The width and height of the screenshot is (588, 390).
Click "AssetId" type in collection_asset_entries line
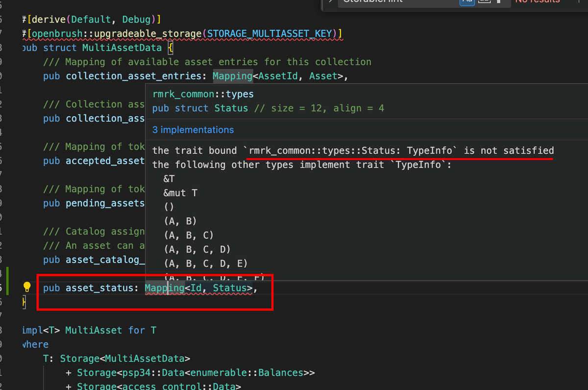point(277,77)
